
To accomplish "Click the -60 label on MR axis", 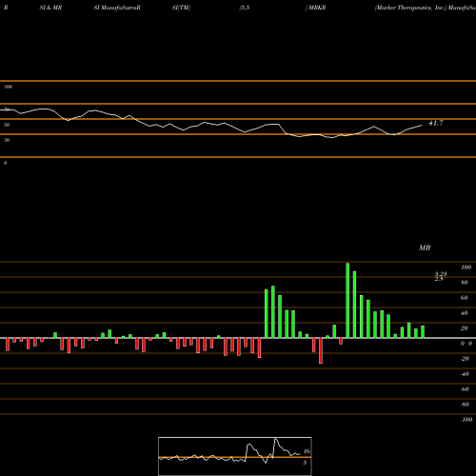I will point(465,389).
